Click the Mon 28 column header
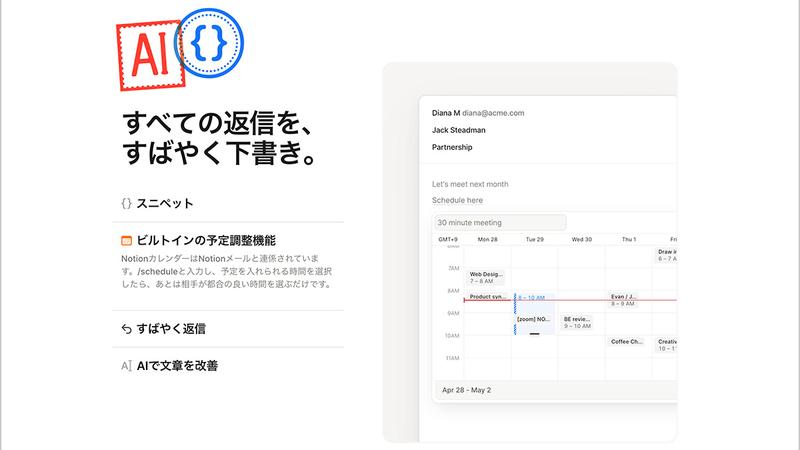This screenshot has height=450, width=800. tap(487, 239)
